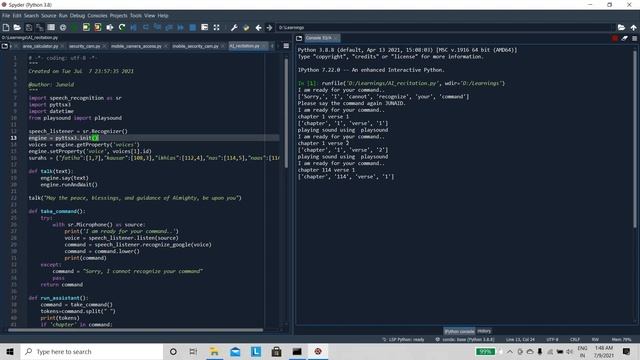Open Task View on taskbar
This screenshot has height=360, width=640.
pos(193,351)
